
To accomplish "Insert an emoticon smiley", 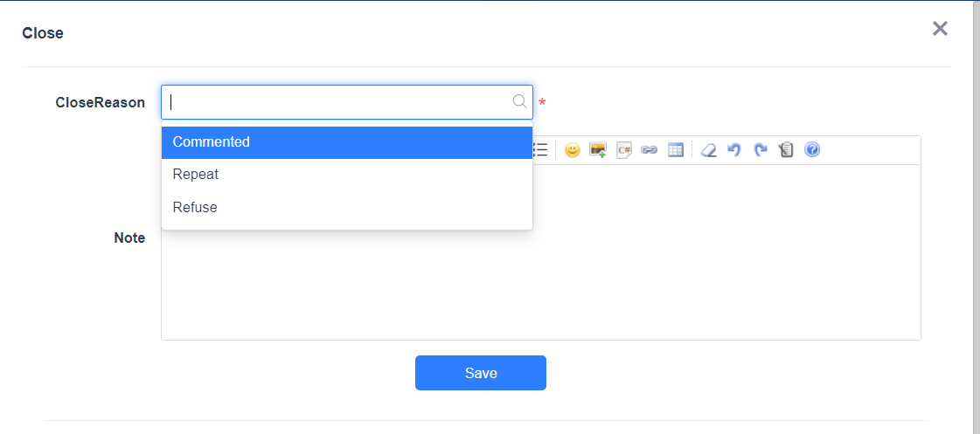I will (573, 150).
